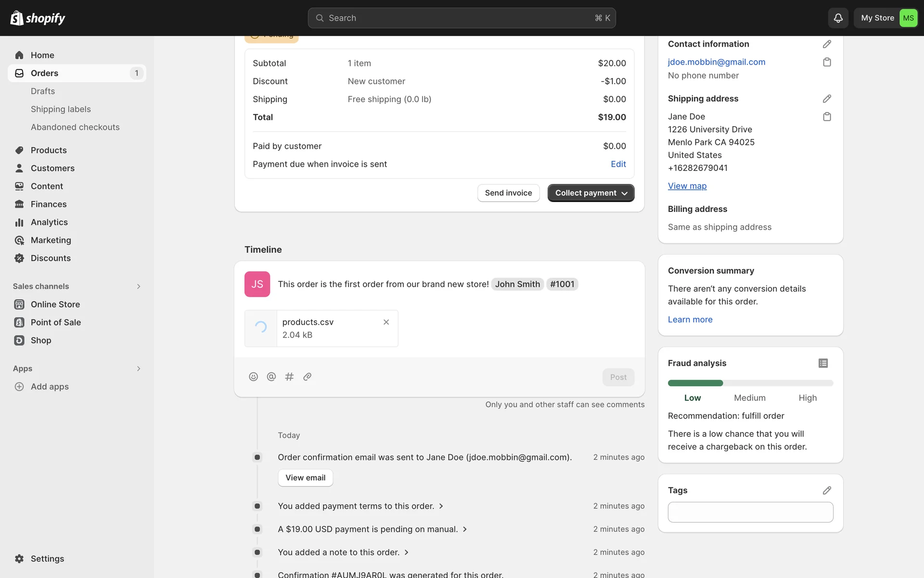Edit contact information pencil icon
Screen dimensions: 924x578
tap(827, 44)
